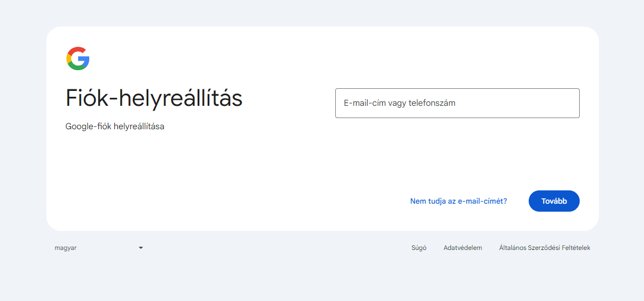
Task: Open the Általános Szerződési Feltételek link
Action: (x=545, y=248)
